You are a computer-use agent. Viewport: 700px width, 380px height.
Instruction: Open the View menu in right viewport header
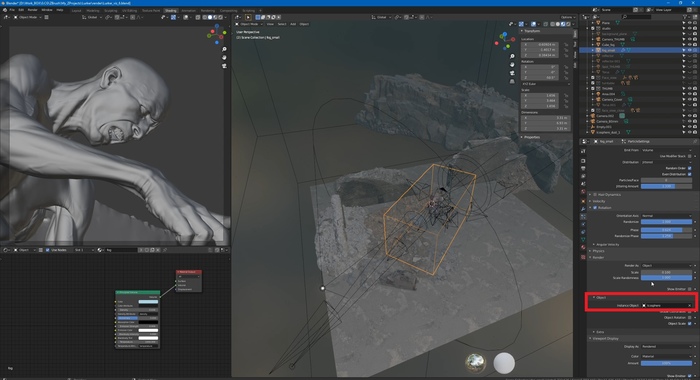[x=270, y=24]
